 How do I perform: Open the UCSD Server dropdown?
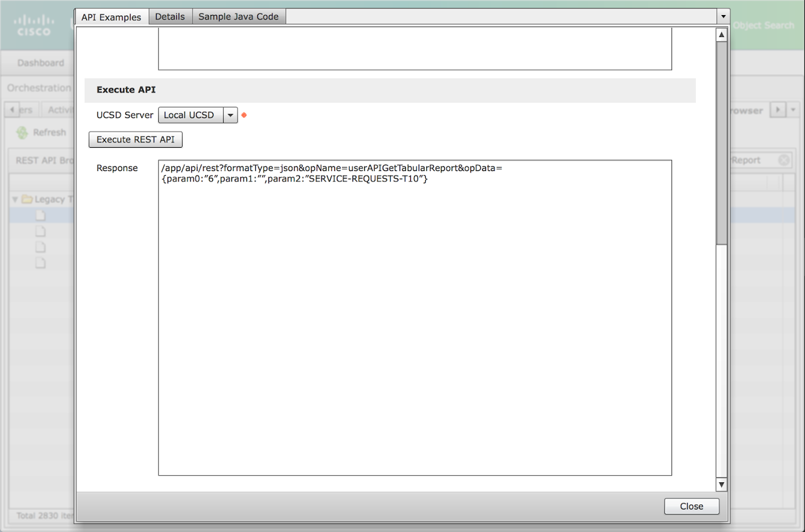pyautogui.click(x=230, y=115)
